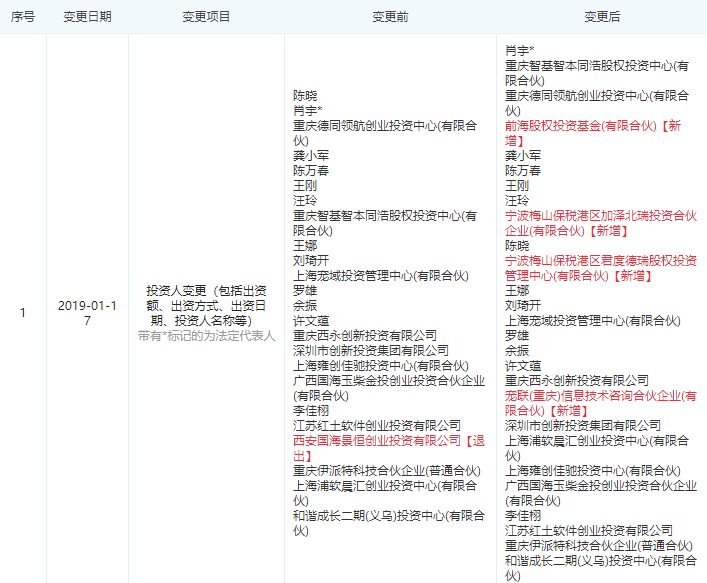Select 李佳栩 in the 变更后 column
The image size is (707, 583).
point(523,515)
